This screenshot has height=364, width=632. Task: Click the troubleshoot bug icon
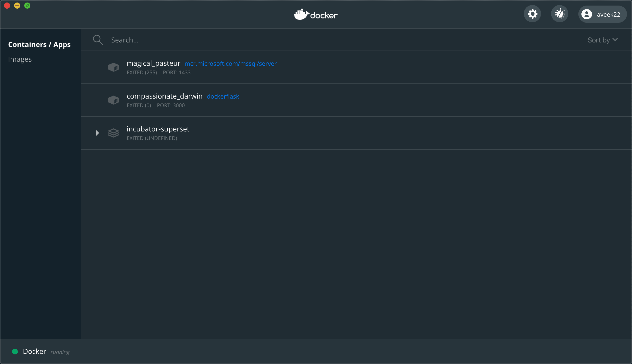click(x=559, y=14)
